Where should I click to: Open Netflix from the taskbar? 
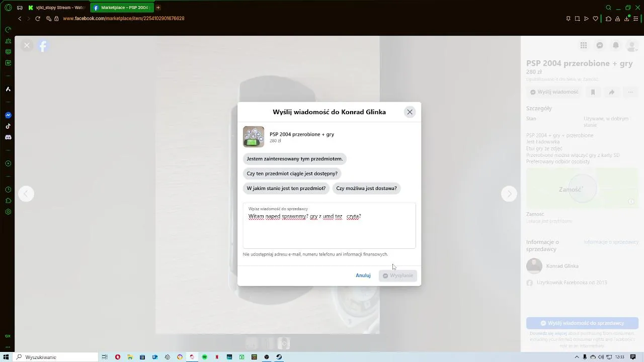[x=217, y=357]
